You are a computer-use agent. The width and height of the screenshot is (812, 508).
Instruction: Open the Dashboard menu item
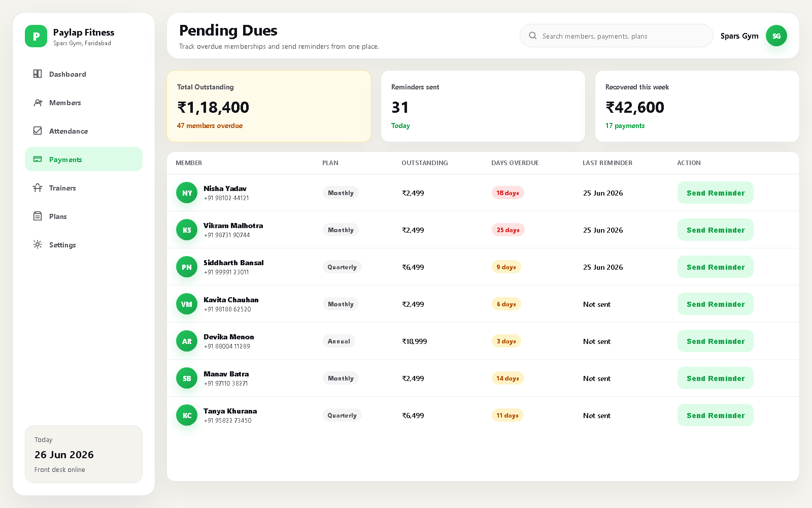point(84,74)
